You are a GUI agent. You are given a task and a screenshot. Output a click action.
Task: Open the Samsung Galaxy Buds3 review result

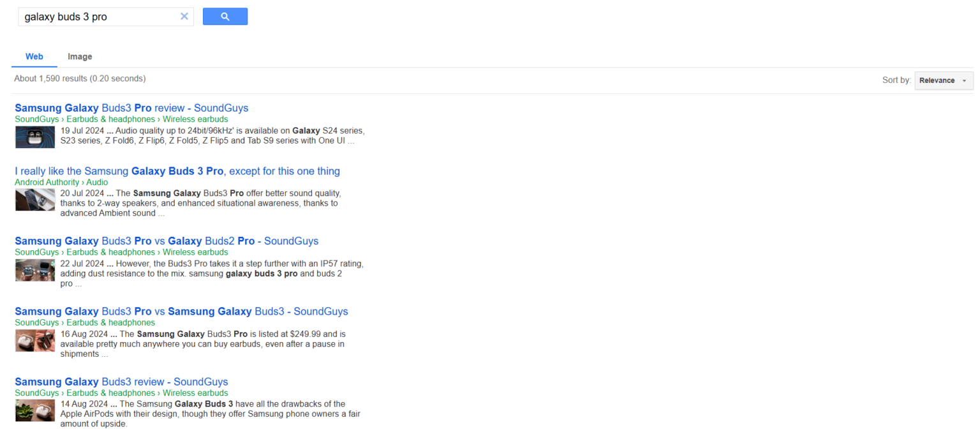coord(121,381)
